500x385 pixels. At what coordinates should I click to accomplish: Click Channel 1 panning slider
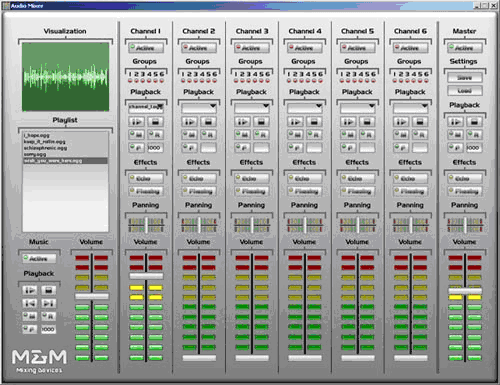coord(146,225)
